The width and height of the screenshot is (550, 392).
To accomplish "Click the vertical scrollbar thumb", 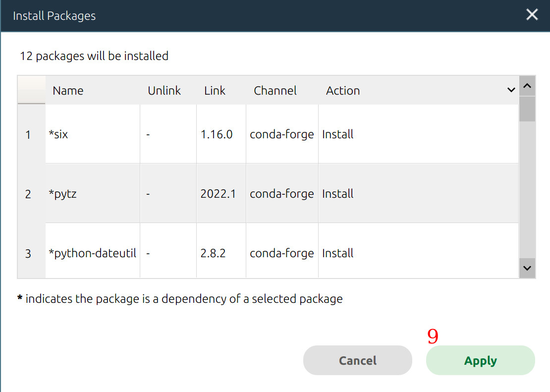I will coord(527,109).
